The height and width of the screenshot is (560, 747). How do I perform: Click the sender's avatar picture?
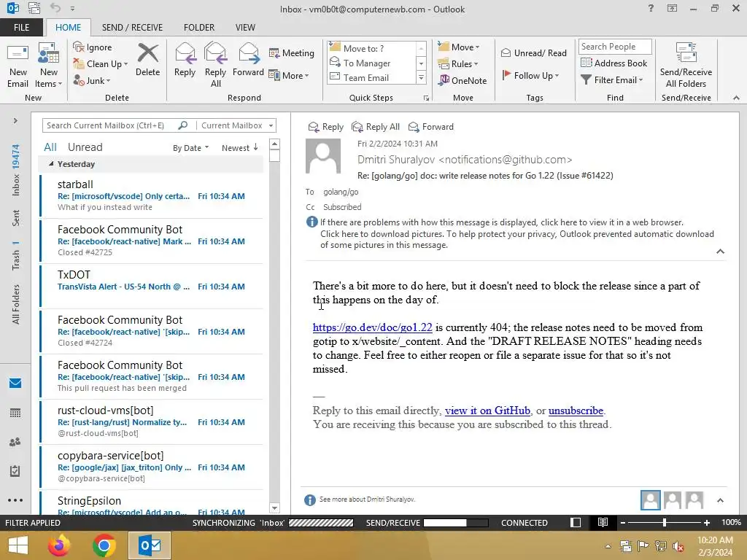coord(323,156)
